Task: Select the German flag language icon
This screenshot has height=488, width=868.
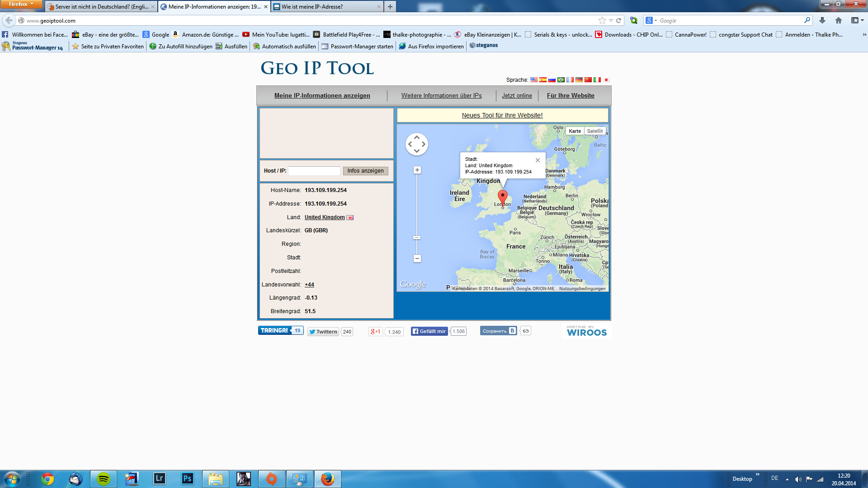Action: (579, 80)
